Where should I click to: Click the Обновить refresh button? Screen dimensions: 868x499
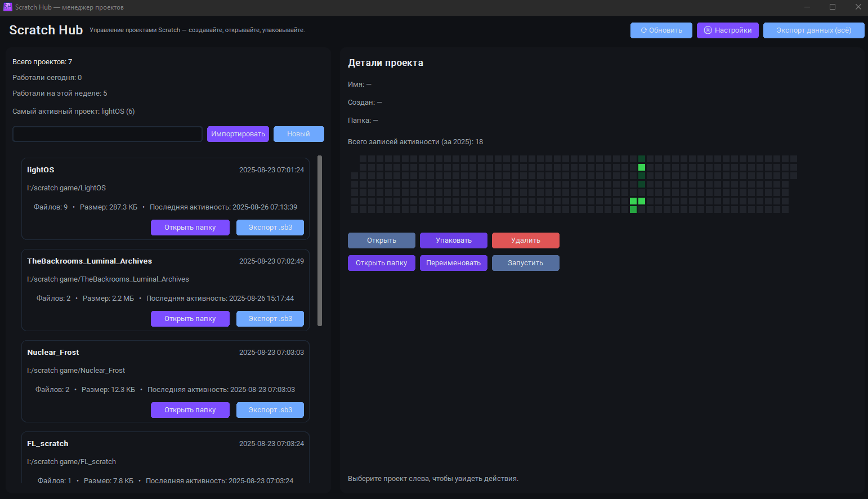(661, 30)
